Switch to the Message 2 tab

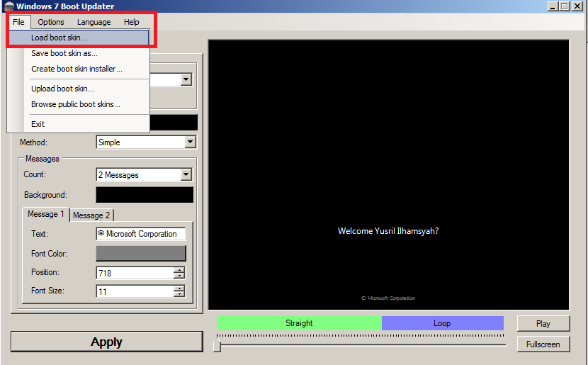tap(91, 215)
